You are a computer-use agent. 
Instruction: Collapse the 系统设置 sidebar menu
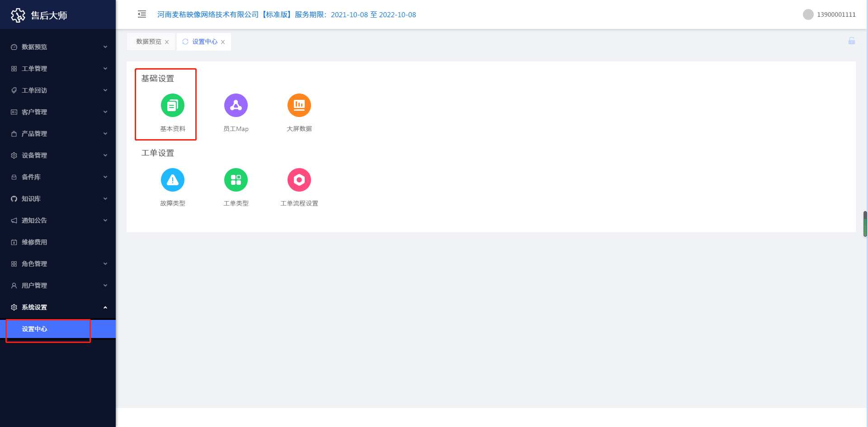point(58,307)
